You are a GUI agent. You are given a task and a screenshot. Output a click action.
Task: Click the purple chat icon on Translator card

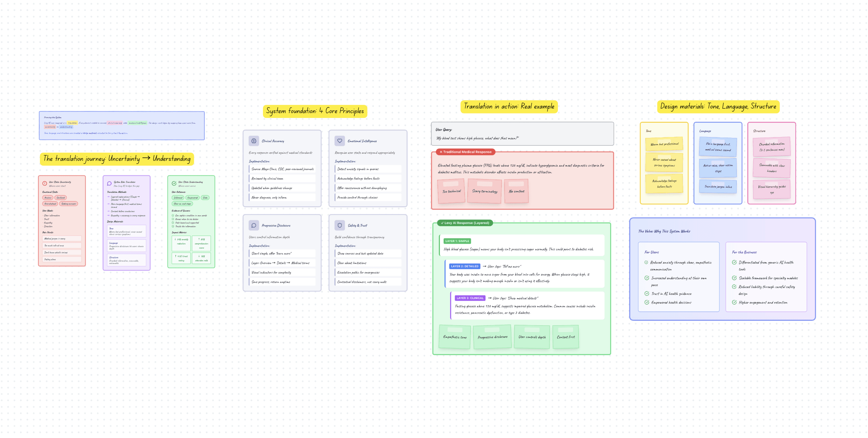109,183
